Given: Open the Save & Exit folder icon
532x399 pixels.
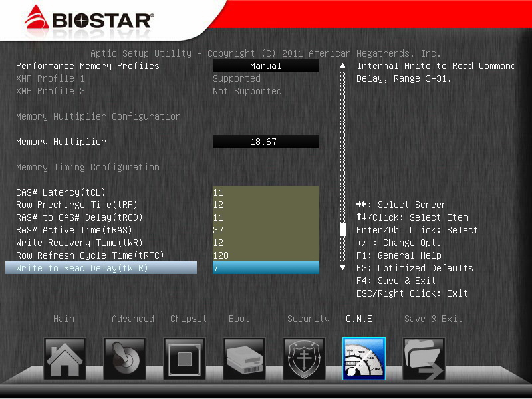Looking at the screenshot, I should coord(424,358).
